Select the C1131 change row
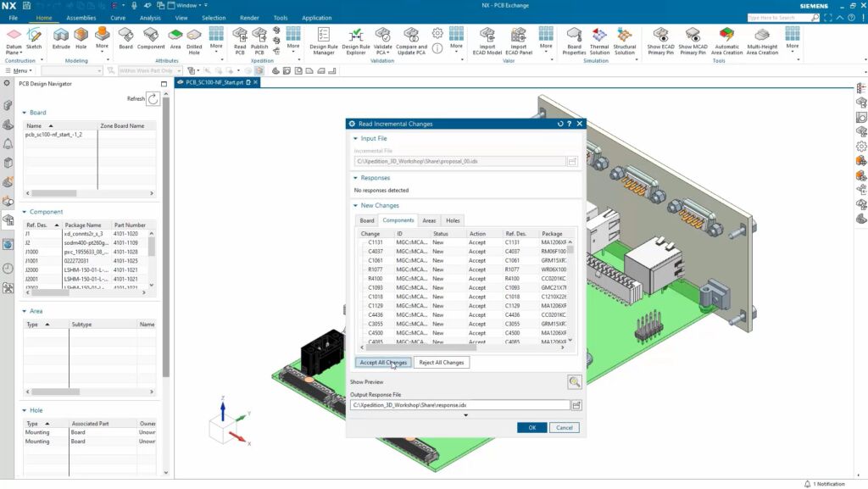The width and height of the screenshot is (868, 489). [464, 242]
